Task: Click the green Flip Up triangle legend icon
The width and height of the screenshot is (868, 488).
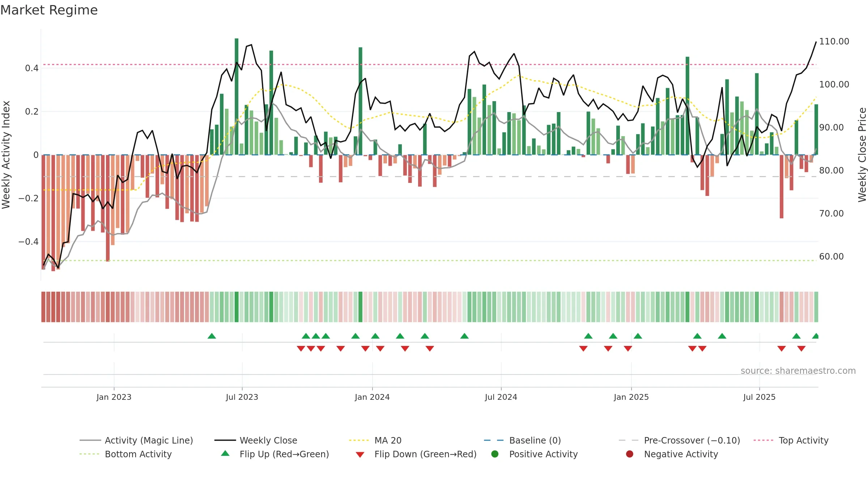Action: point(225,453)
